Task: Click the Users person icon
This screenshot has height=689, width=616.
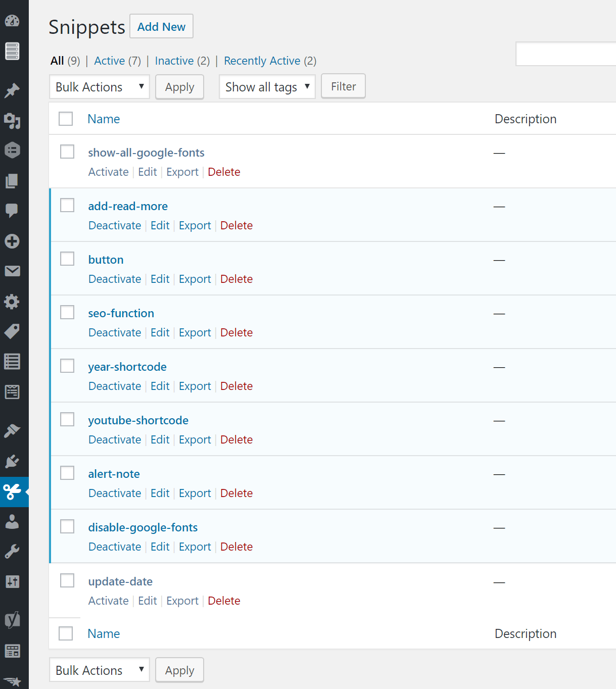Action: [13, 522]
